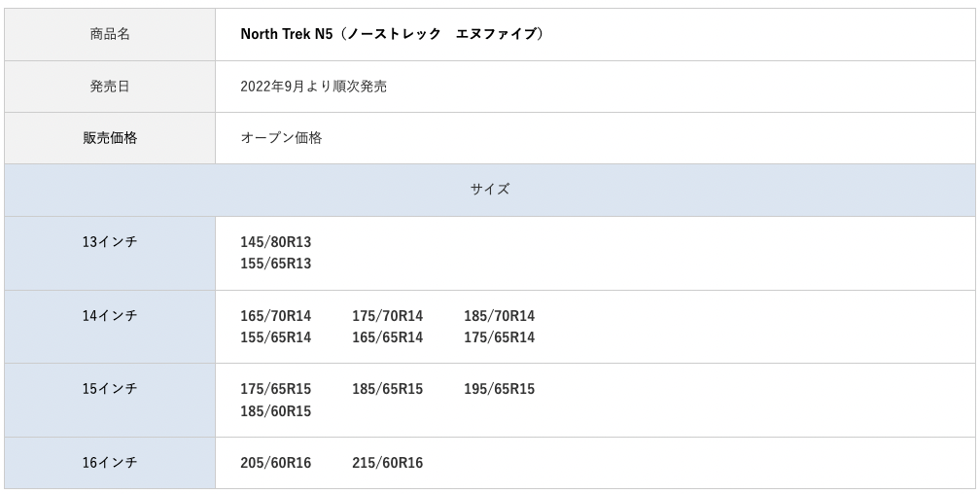Select tire size 145/80R13
980x494 pixels.
click(x=276, y=242)
